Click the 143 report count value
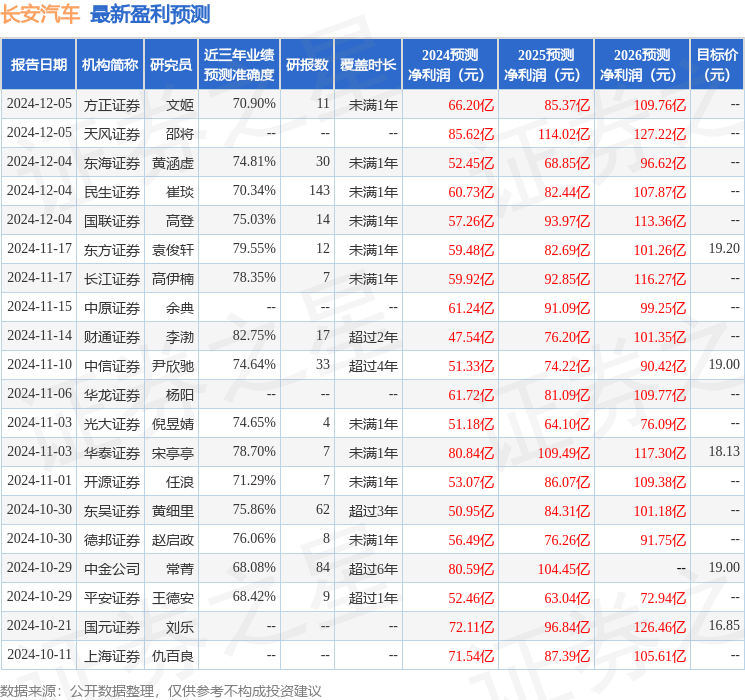Viewport: 745px width, 700px height. [319, 190]
